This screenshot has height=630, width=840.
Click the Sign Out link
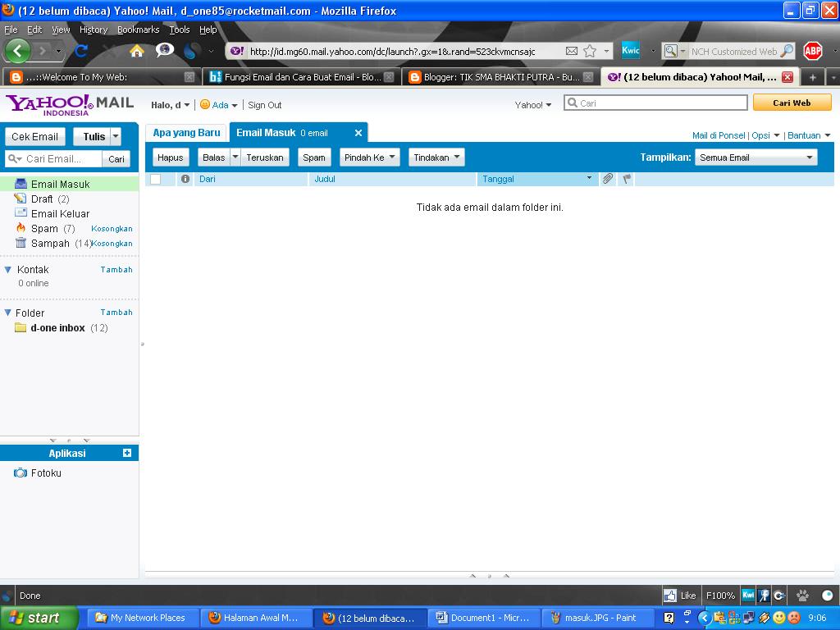click(x=265, y=105)
